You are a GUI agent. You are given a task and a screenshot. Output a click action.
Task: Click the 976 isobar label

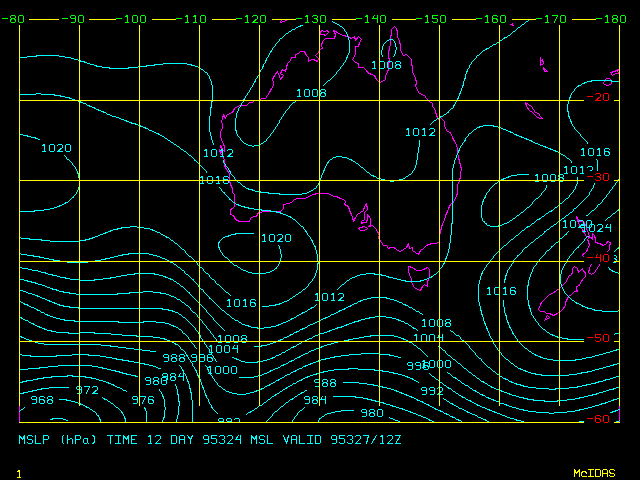pos(143,400)
